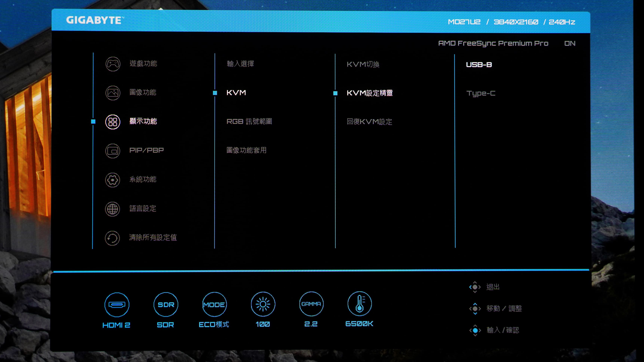Click the 240Hz refresh rate text
Viewport: 644px width, 362px height.
[562, 22]
